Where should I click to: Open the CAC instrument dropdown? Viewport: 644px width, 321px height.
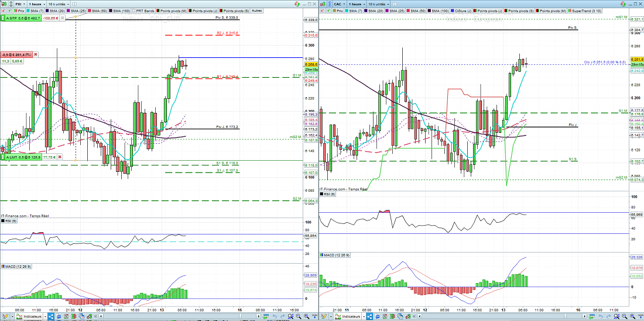coord(339,4)
